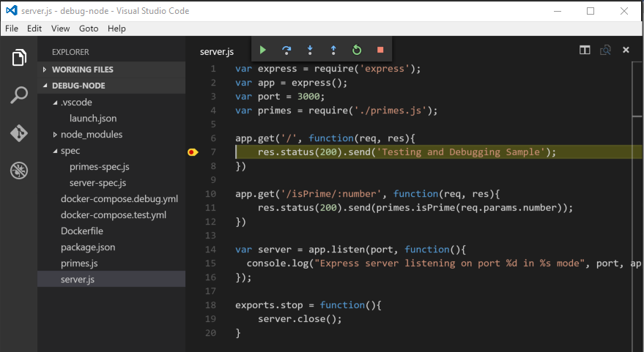Viewport: 644px width, 352px height.
Task: Open docker-compose.debug.yml file
Action: pos(119,198)
